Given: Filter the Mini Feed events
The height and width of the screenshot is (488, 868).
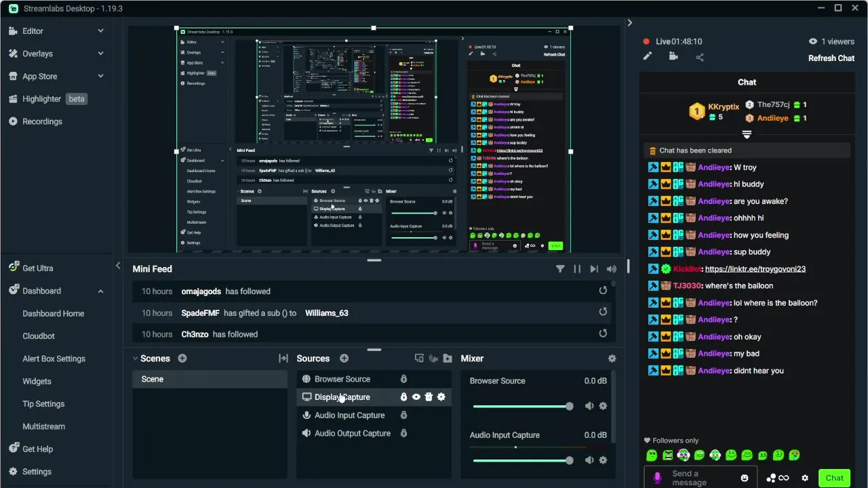Looking at the screenshot, I should [x=560, y=269].
